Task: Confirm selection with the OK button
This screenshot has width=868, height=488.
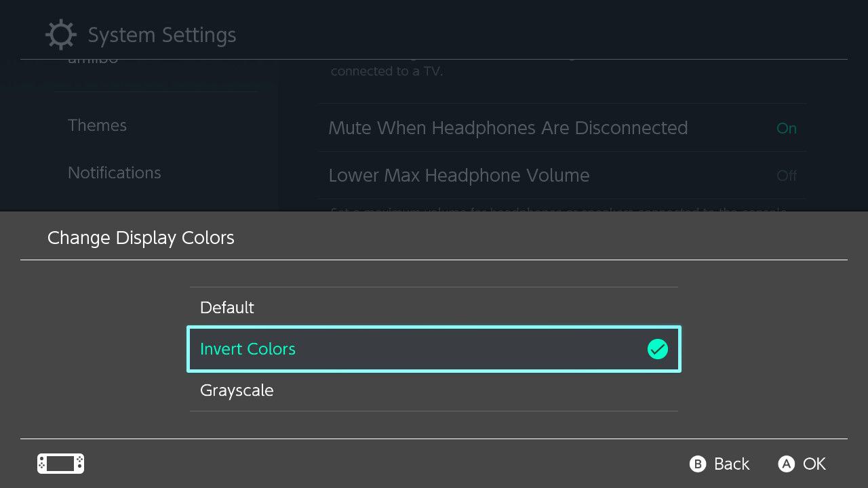Action: coord(802,464)
